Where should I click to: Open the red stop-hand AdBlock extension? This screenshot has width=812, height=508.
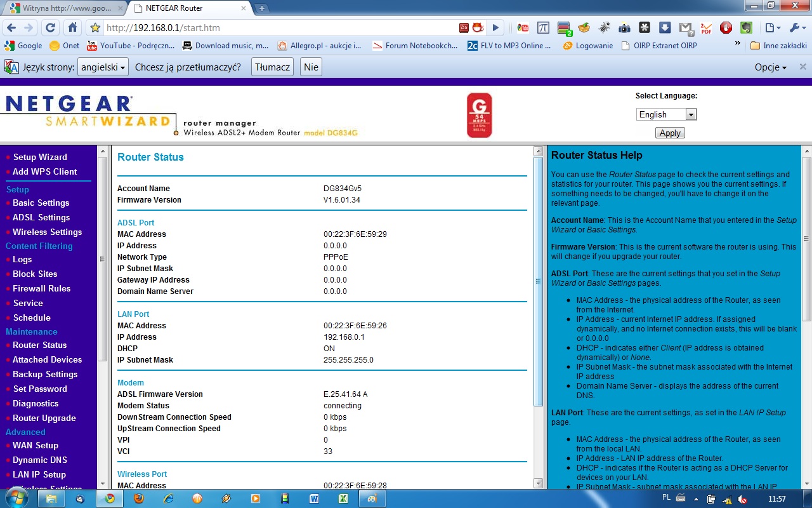pyautogui.click(x=726, y=28)
